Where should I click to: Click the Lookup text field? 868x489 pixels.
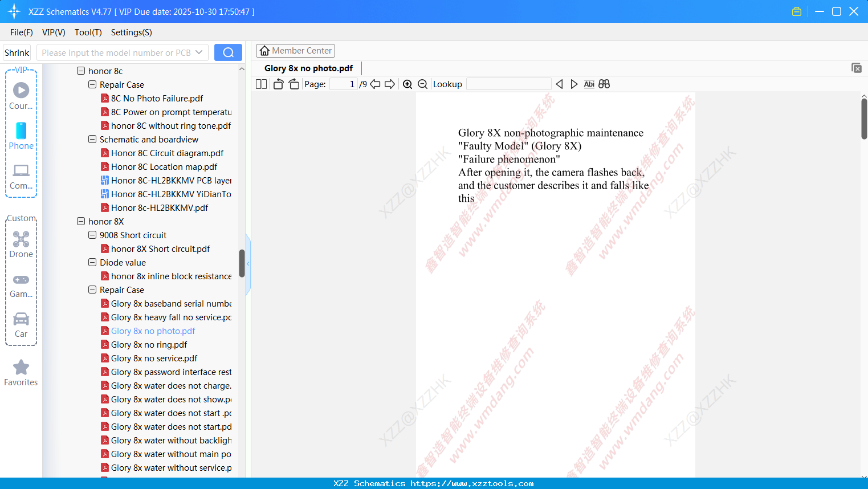pyautogui.click(x=508, y=84)
